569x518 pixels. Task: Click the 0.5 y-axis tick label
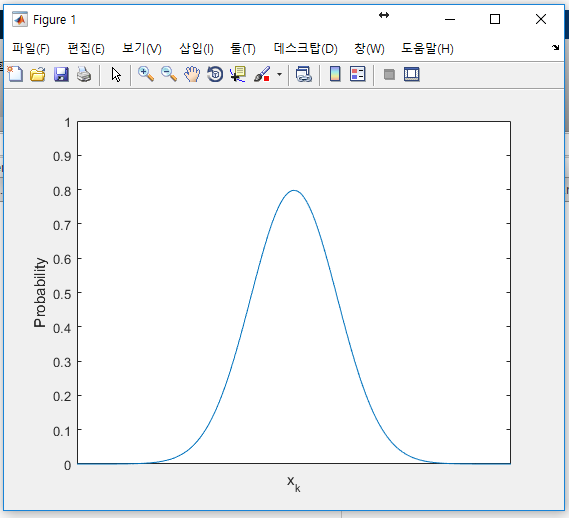[62, 294]
